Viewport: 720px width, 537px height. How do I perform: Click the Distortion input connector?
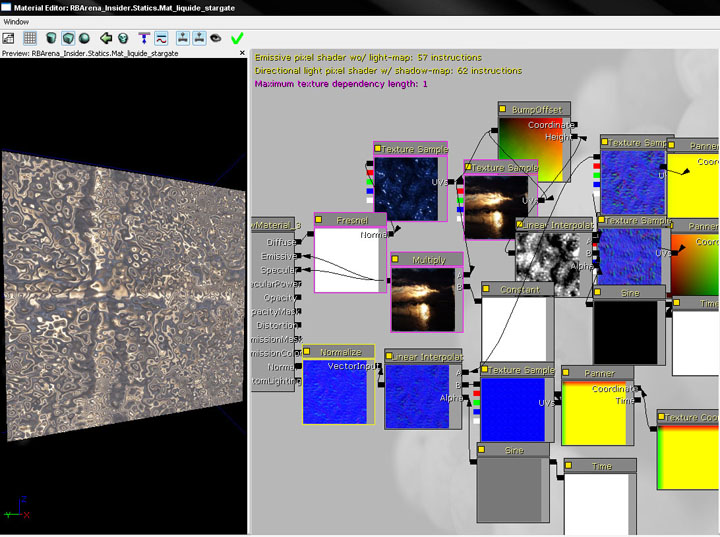(298, 325)
